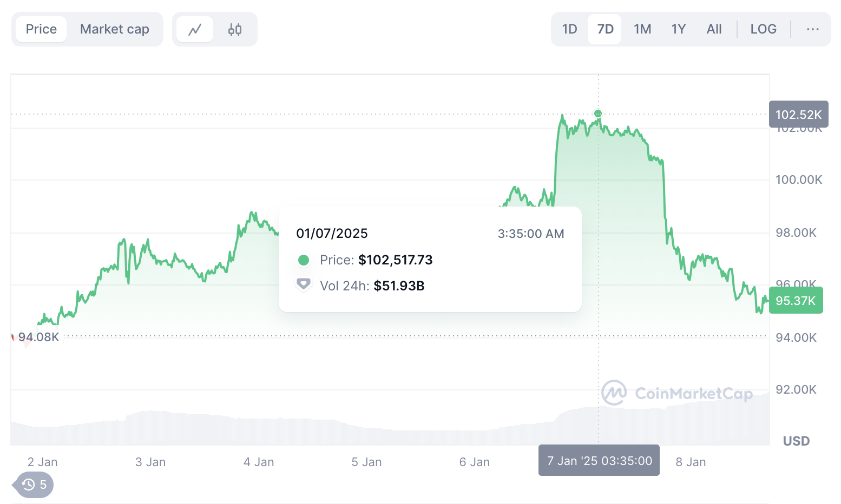This screenshot has height=504, width=841.
Task: Show the All time range
Action: pos(714,29)
